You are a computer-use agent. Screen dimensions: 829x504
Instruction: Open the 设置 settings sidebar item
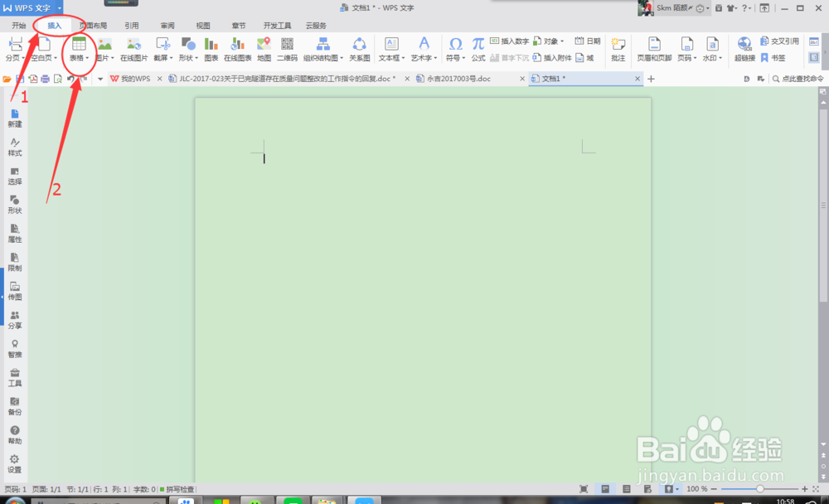pyautogui.click(x=15, y=464)
